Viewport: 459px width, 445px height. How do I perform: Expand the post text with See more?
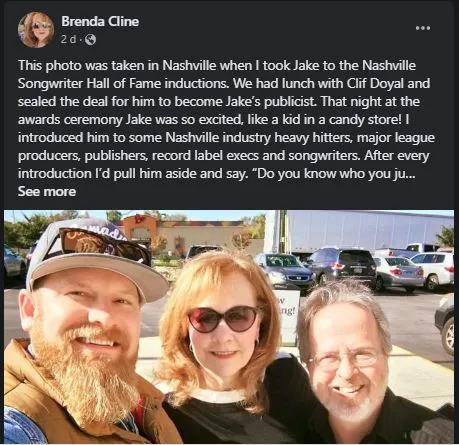[47, 192]
